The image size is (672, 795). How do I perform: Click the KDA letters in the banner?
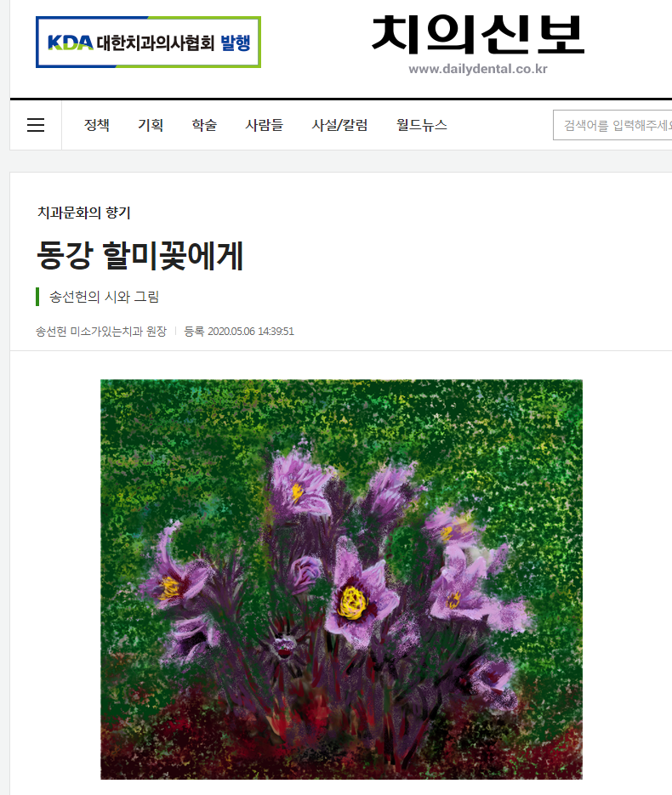(70, 43)
